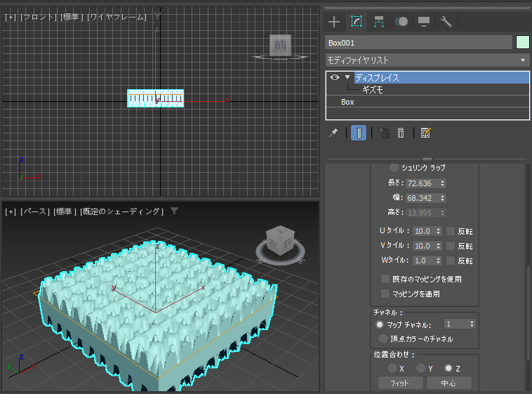This screenshot has height=394, width=532.
Task: Open the Motion panel tab
Action: pyautogui.click(x=401, y=22)
